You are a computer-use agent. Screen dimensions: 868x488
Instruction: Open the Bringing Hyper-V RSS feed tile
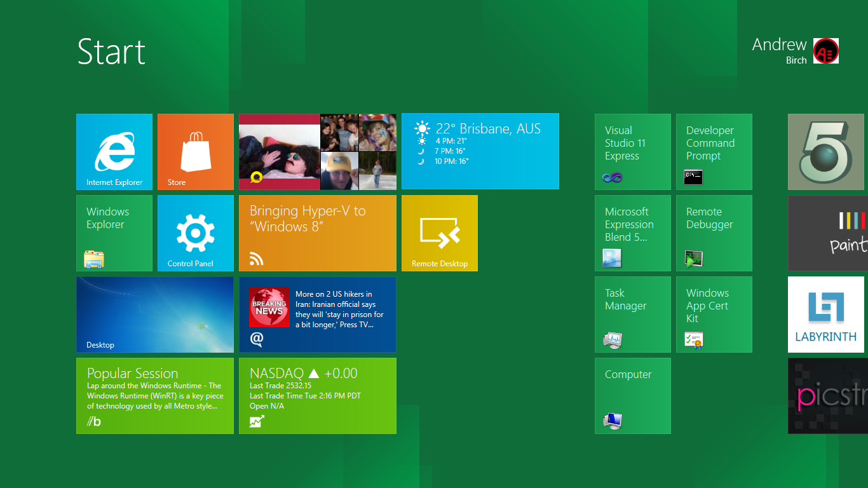(318, 233)
